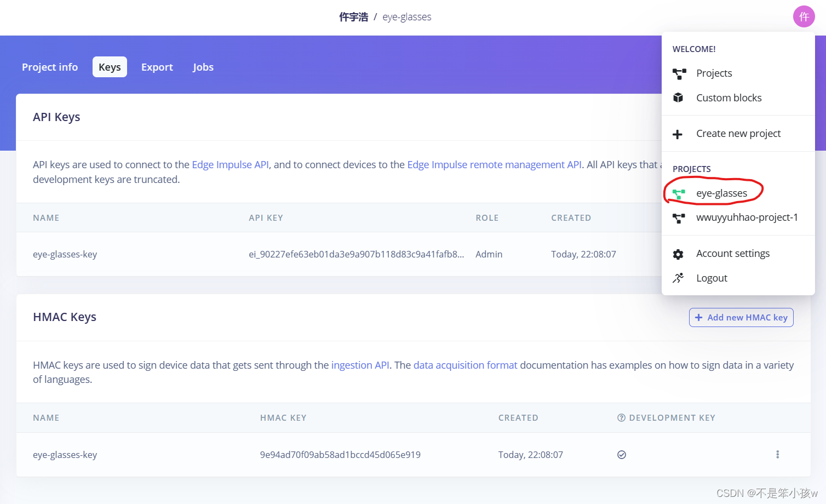
Task: Click the Projects icon in the welcome menu
Action: coord(679,73)
